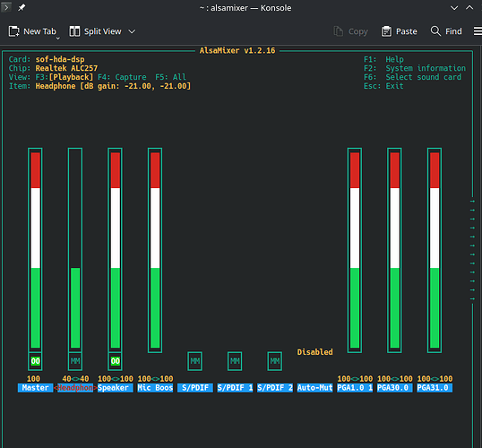Select the Mic Boost channel label

155,388
